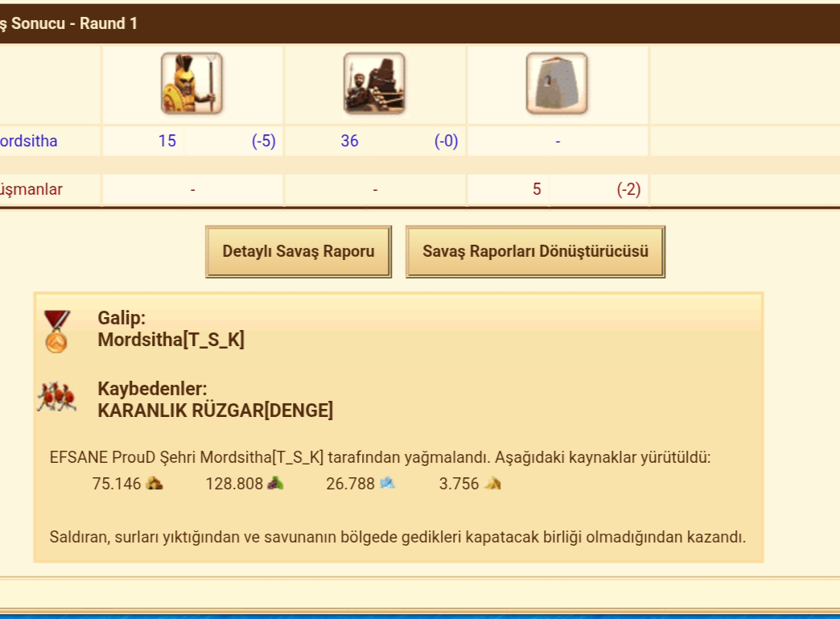Click the battering ram unit icon

click(374, 83)
